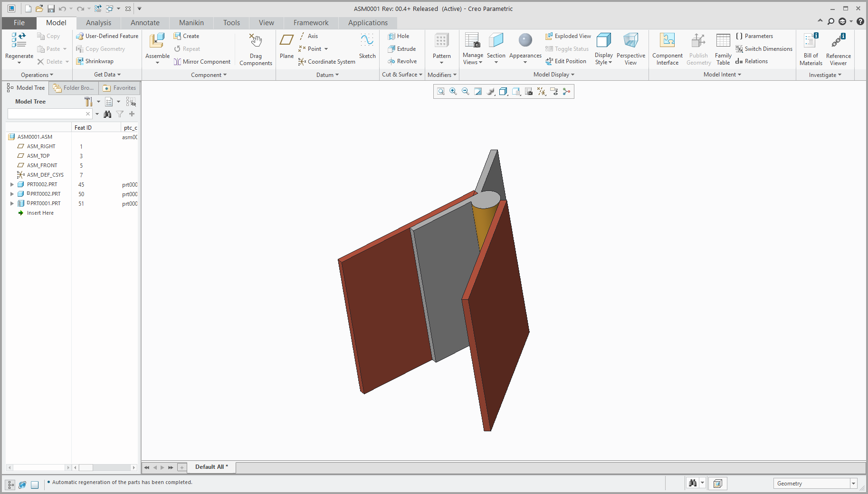The height and width of the screenshot is (494, 868).
Task: Click the binoculars Find icon in model tree
Action: point(107,114)
